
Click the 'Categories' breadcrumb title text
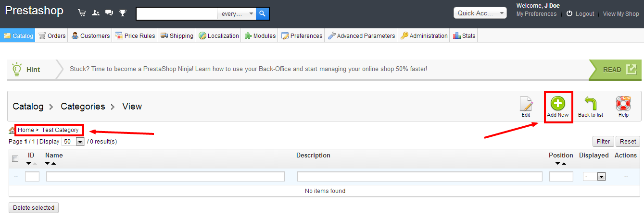(83, 106)
